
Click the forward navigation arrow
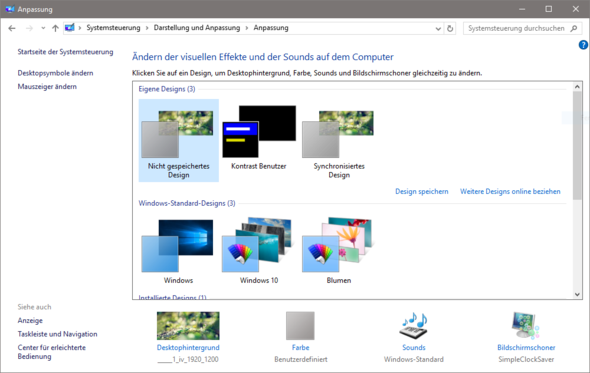tap(29, 28)
